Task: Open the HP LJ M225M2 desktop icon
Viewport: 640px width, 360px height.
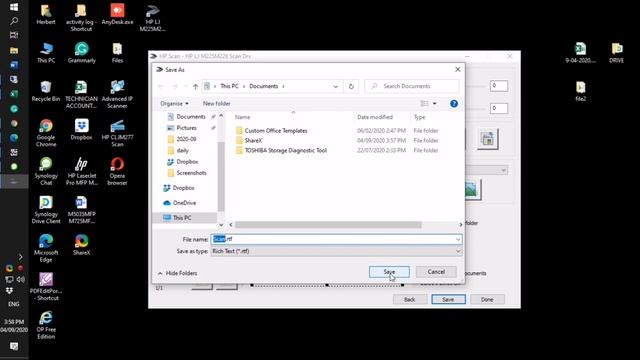Action: [x=152, y=18]
